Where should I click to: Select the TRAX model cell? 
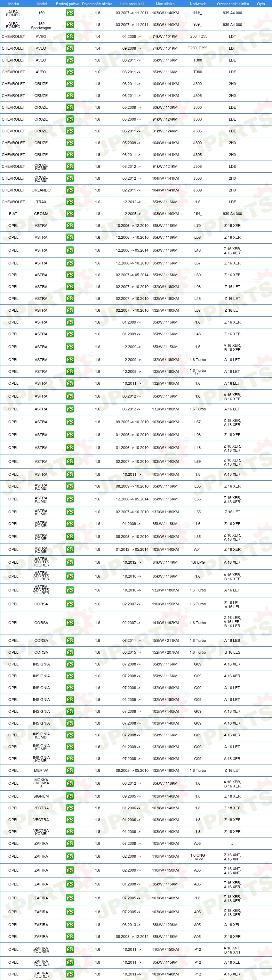pyautogui.click(x=41, y=202)
